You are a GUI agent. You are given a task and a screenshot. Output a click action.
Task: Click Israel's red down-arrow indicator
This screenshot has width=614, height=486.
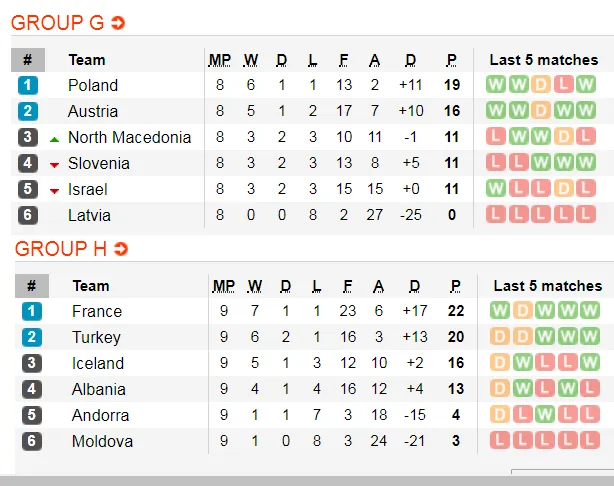(x=54, y=190)
